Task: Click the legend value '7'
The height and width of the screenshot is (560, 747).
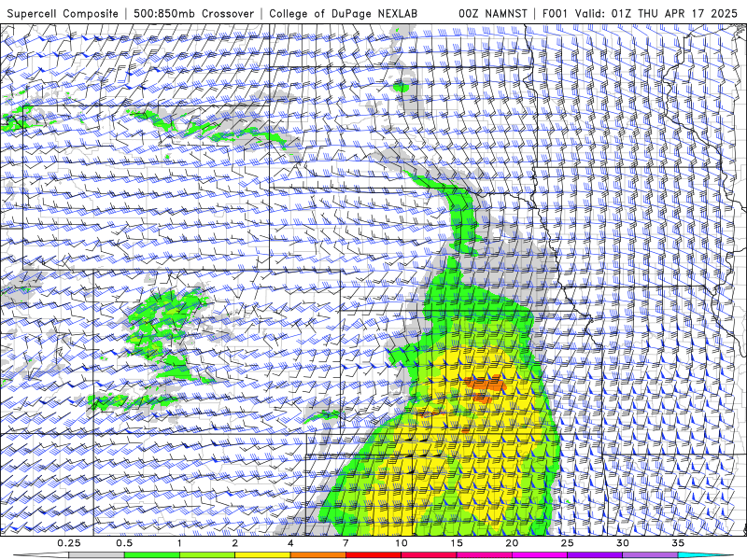Action: click(x=345, y=543)
